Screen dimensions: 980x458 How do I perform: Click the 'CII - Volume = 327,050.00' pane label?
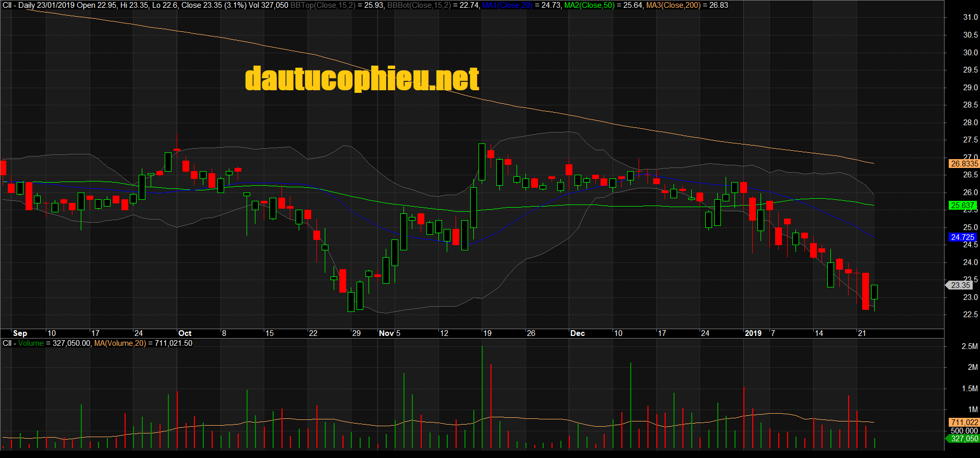(x=47, y=343)
